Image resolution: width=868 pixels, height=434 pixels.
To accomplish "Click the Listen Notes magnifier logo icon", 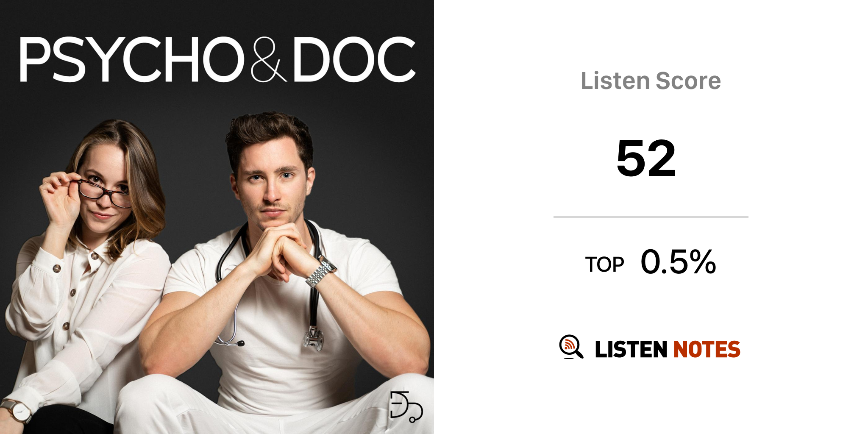I will point(571,347).
